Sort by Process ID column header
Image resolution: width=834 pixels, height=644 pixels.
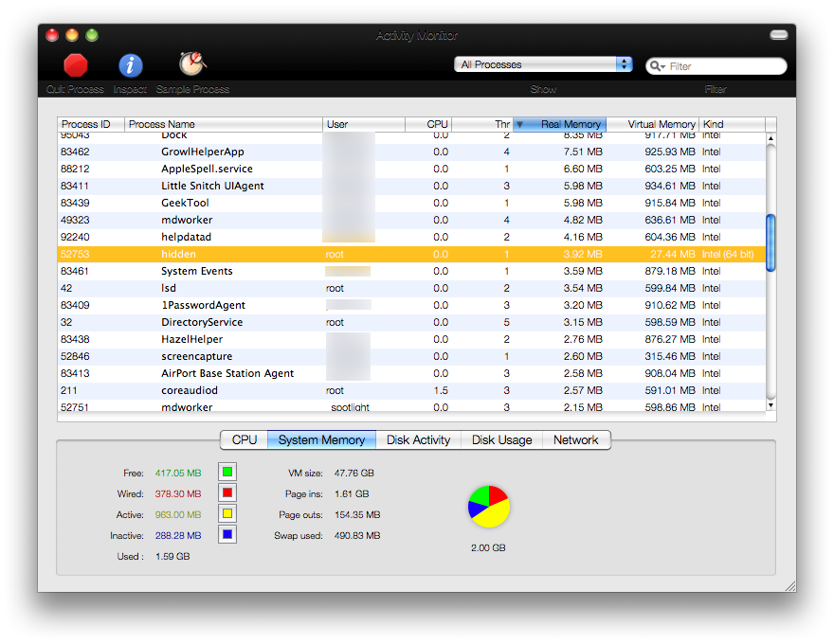91,124
